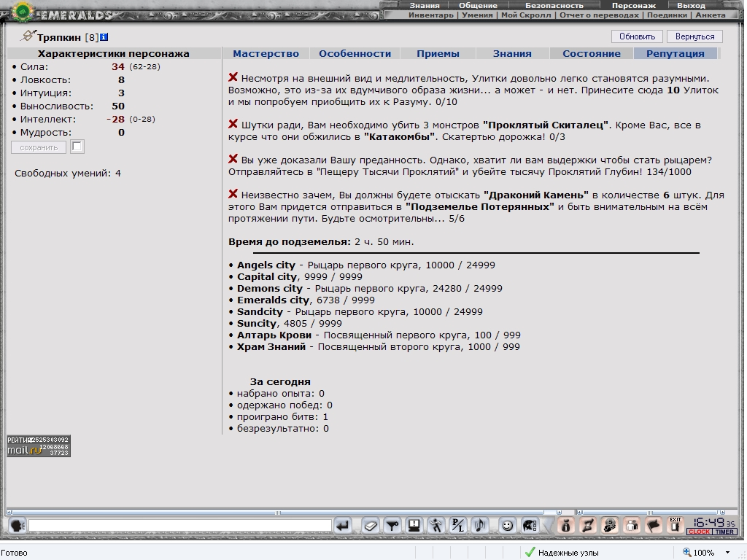Switch to TIMER mode
The width and height of the screenshot is (747, 560).
[x=724, y=532]
